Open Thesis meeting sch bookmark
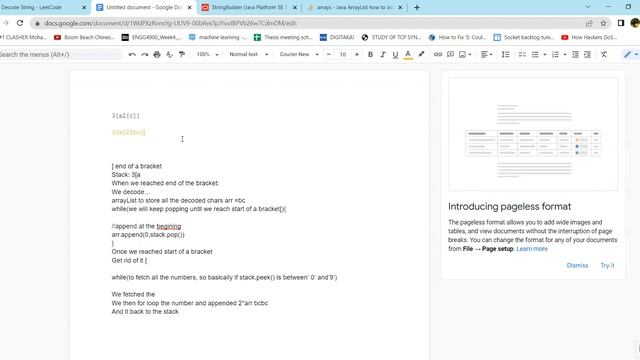Image resolution: width=640 pixels, height=360 pixels. 283,37
